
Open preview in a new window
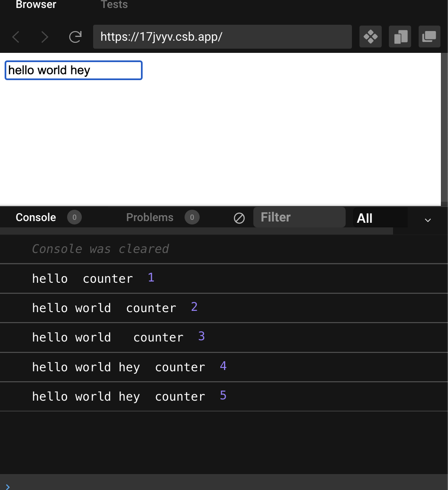click(429, 36)
